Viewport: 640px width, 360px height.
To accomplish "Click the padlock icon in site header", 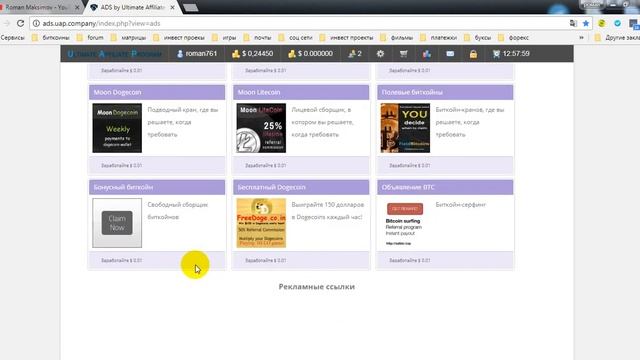I will coord(473,53).
